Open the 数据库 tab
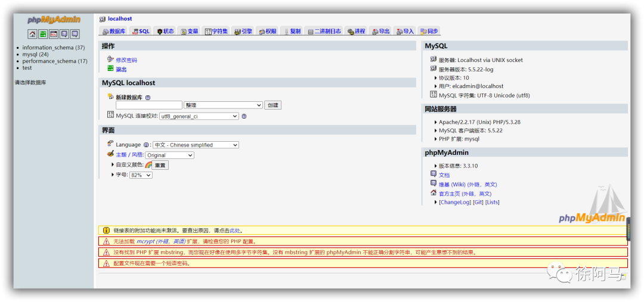Viewport: 644px width, 302px height. point(114,31)
